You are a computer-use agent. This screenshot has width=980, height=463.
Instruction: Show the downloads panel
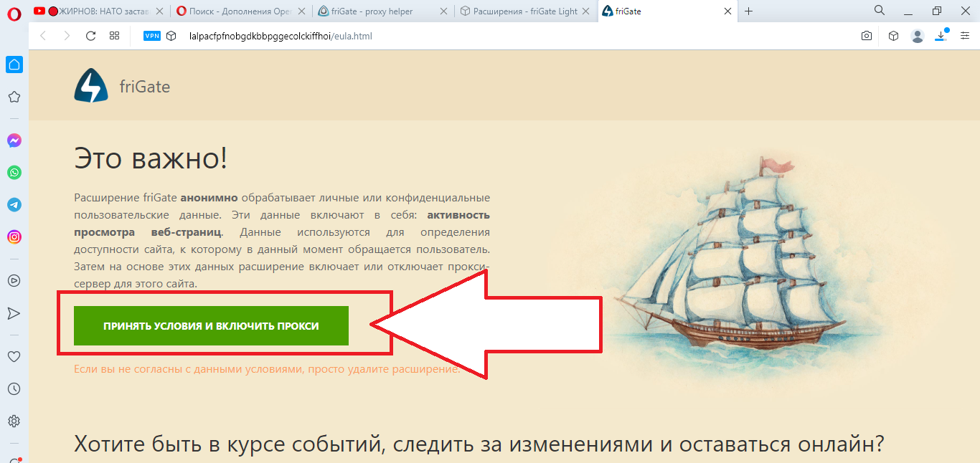941,36
